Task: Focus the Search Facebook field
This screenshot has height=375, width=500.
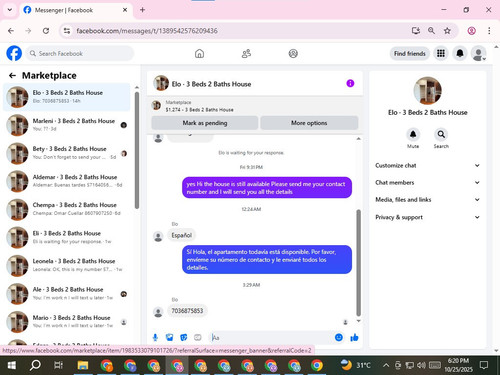Action: click(80, 53)
